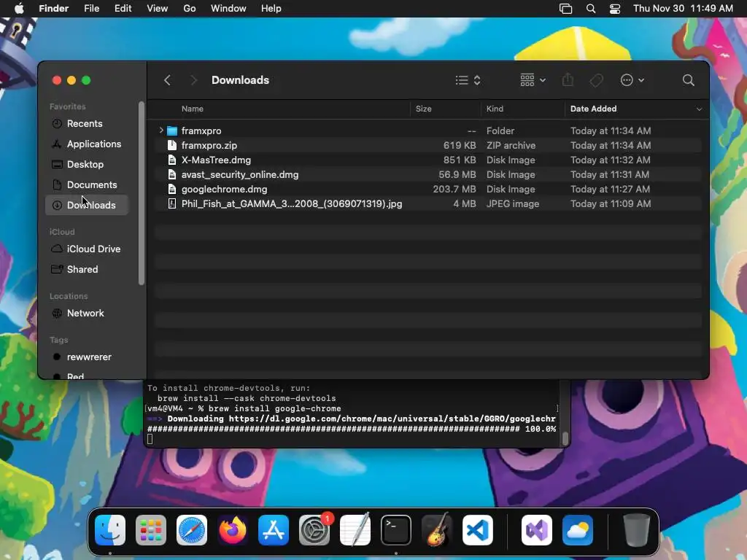Search in the Finder window
The width and height of the screenshot is (747, 560).
pos(688,80)
